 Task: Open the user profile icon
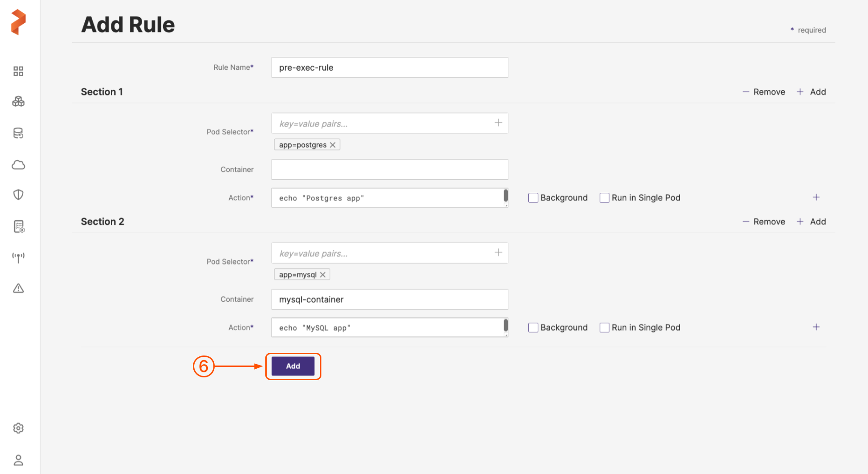(x=18, y=460)
